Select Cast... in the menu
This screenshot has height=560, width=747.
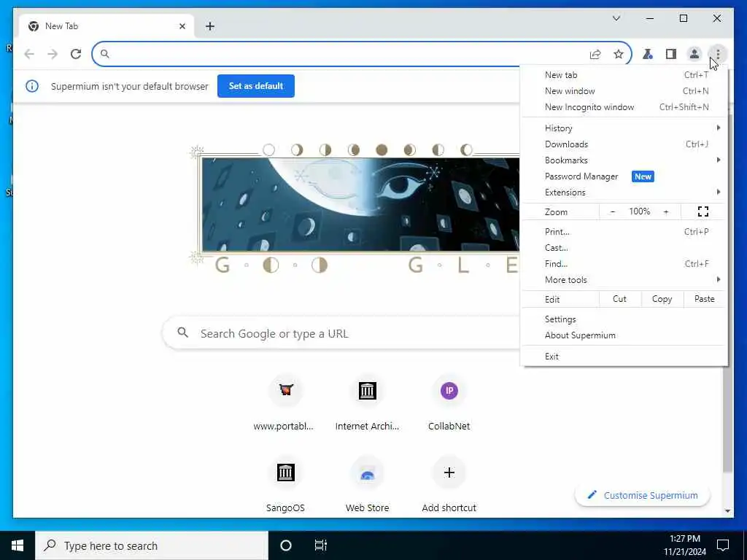coord(624,248)
